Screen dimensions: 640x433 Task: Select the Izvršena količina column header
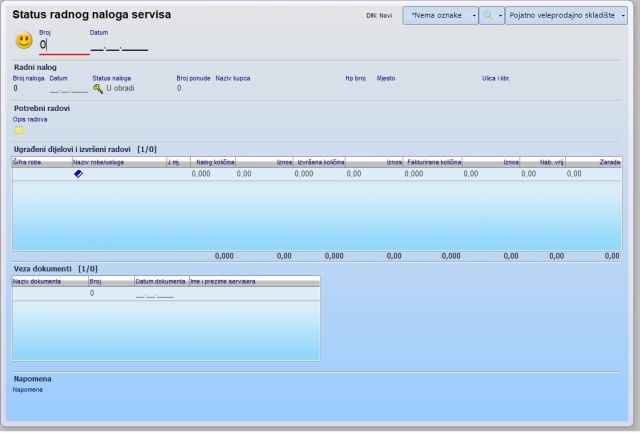pyautogui.click(x=319, y=161)
